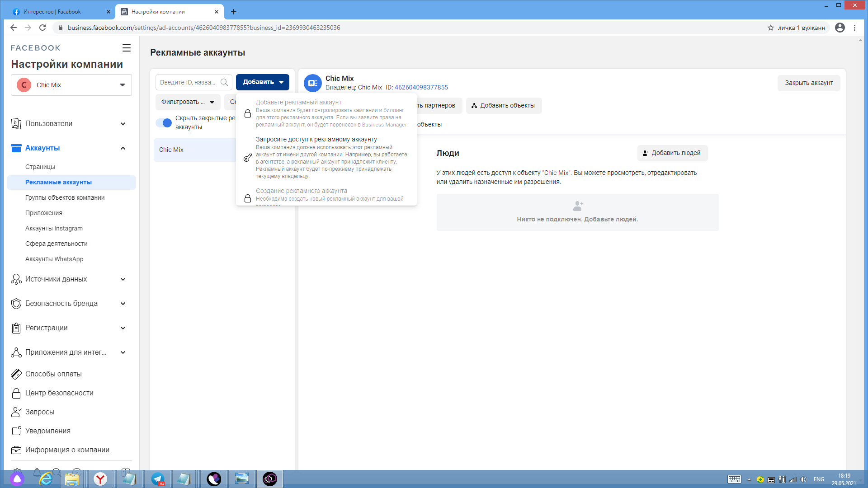868x488 pixels.
Task: Open Telegram from the taskbar
Action: pyautogui.click(x=158, y=479)
